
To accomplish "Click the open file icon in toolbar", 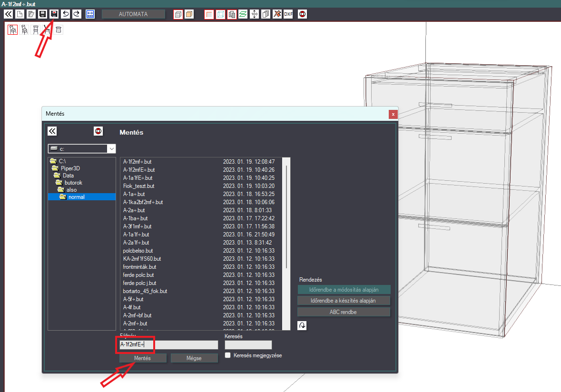I will click(31, 14).
